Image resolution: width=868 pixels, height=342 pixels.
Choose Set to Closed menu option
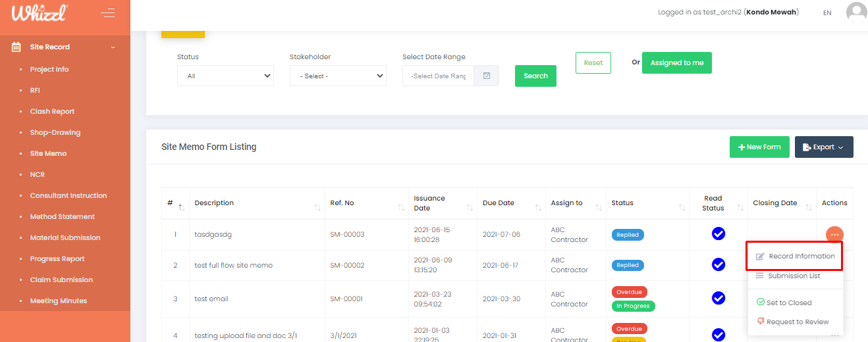pos(789,303)
